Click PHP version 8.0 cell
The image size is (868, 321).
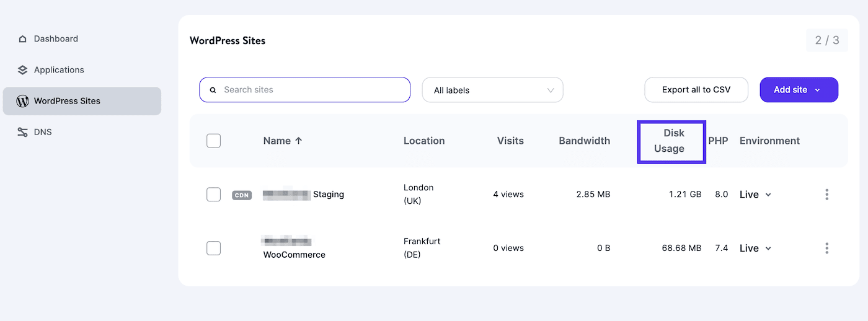(x=721, y=195)
